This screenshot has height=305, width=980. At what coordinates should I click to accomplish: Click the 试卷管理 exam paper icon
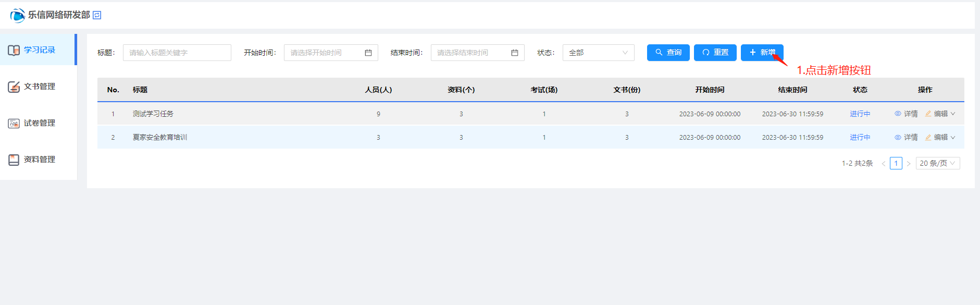(x=14, y=124)
